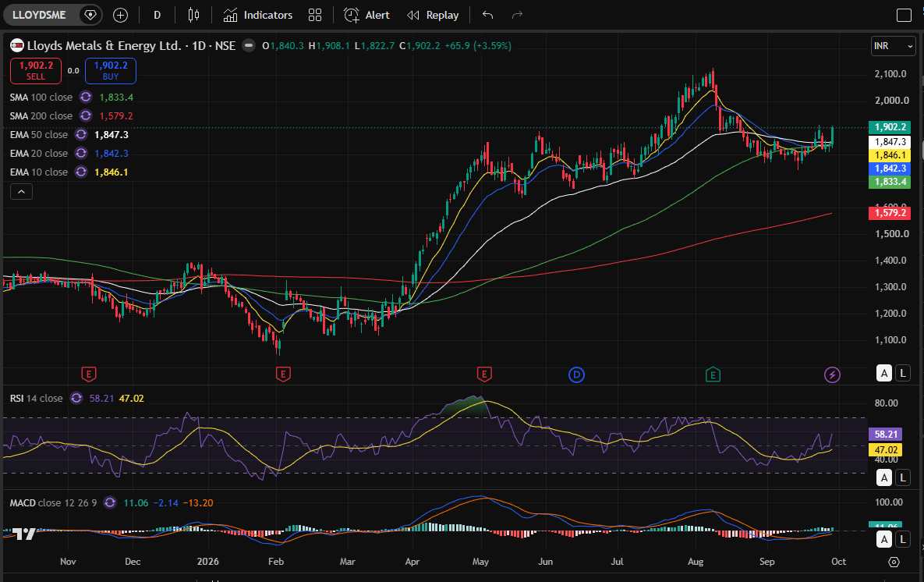Toggle log scale L on MACD pane
924x582 pixels.
pos(903,539)
